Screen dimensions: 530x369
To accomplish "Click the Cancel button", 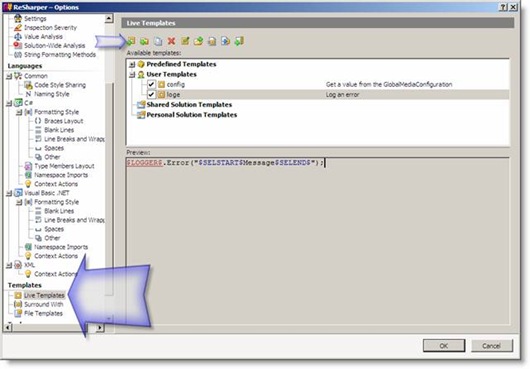I will tap(491, 346).
